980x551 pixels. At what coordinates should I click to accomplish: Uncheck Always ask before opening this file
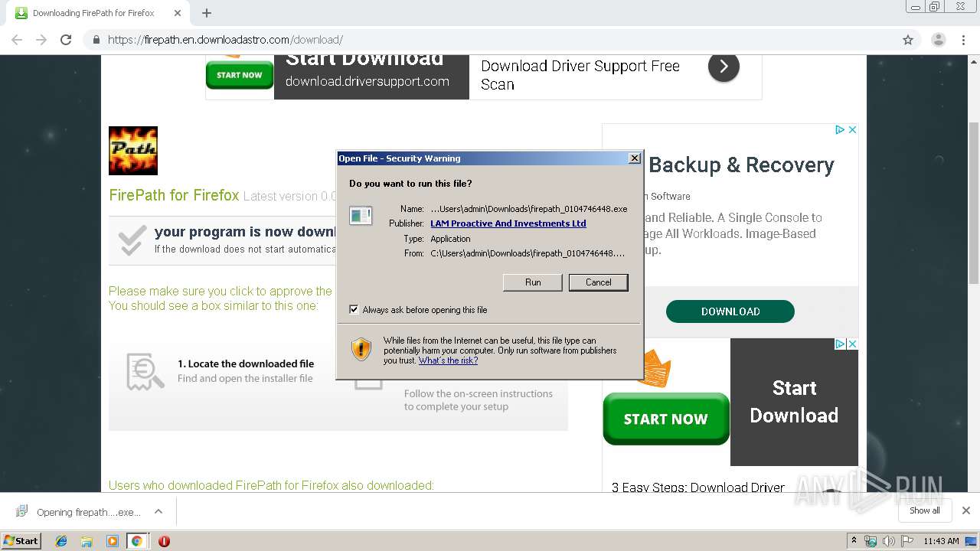point(354,310)
